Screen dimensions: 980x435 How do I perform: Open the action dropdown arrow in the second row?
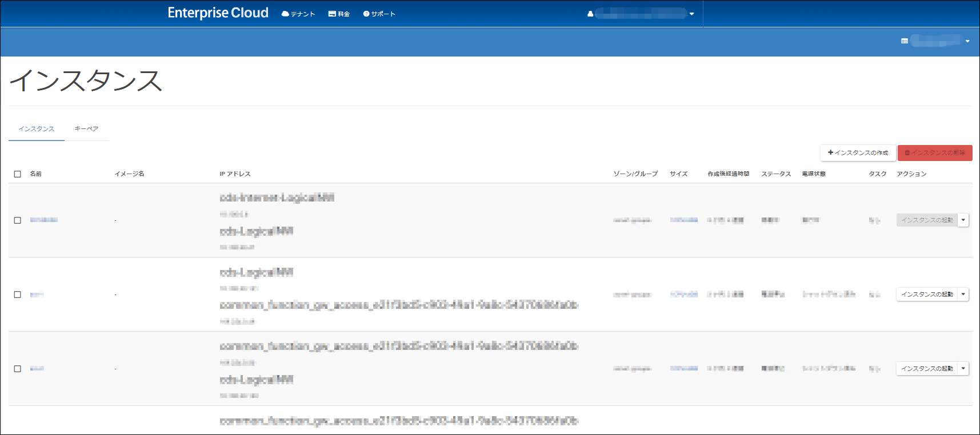tap(963, 294)
